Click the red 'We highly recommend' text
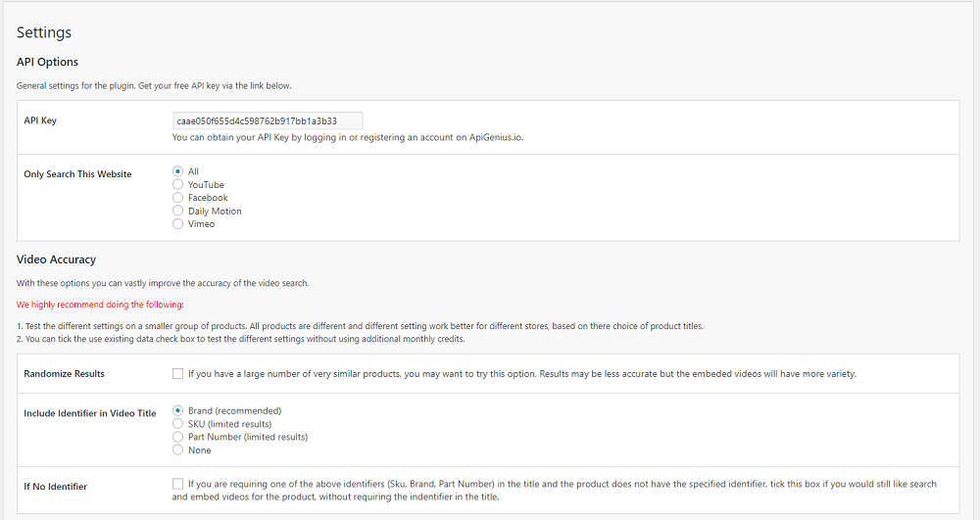This screenshot has height=520, width=980. click(93, 305)
